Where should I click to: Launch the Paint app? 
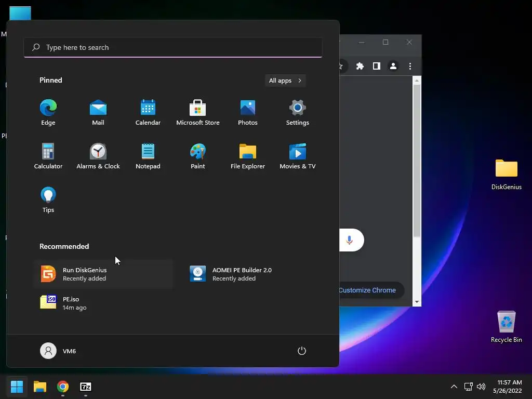coord(198,156)
